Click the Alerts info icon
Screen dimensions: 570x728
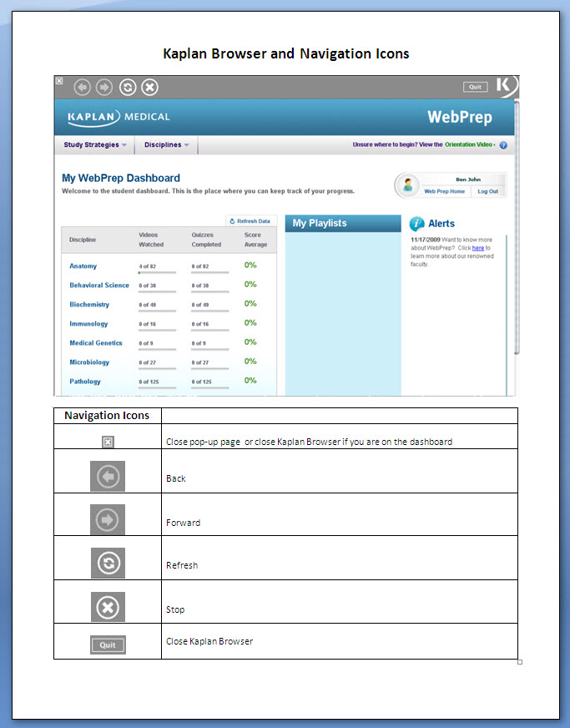coord(416,224)
